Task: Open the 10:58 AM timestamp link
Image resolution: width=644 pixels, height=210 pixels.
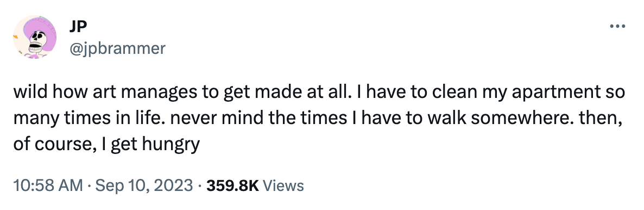Action: click(x=48, y=186)
